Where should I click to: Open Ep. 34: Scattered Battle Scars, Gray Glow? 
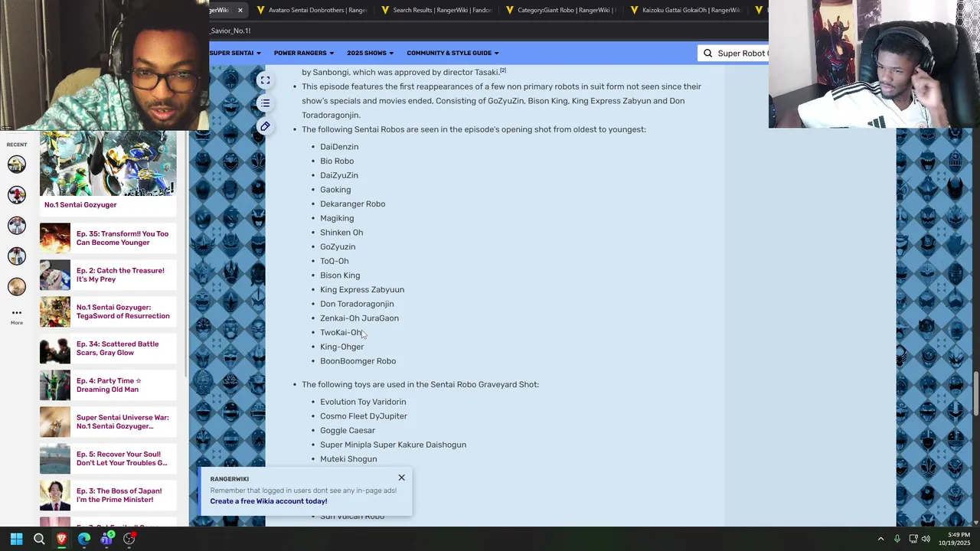tap(118, 348)
